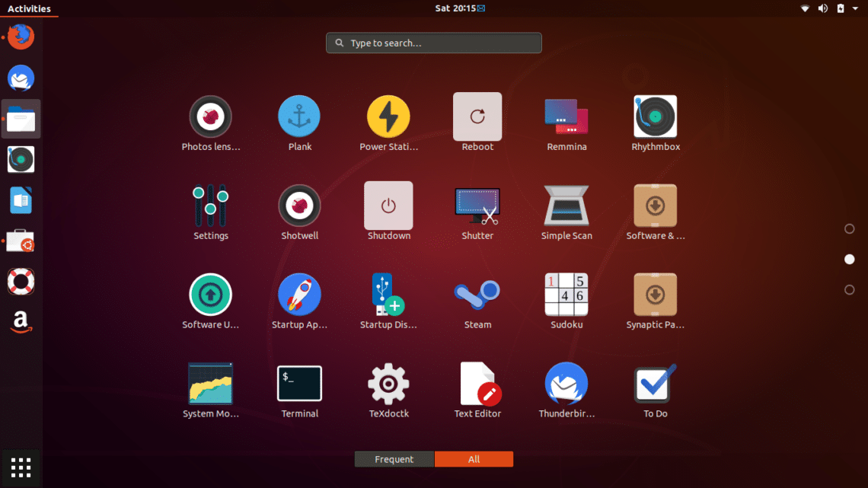The height and width of the screenshot is (488, 868).
Task: Launch System Monitor
Action: (x=210, y=384)
